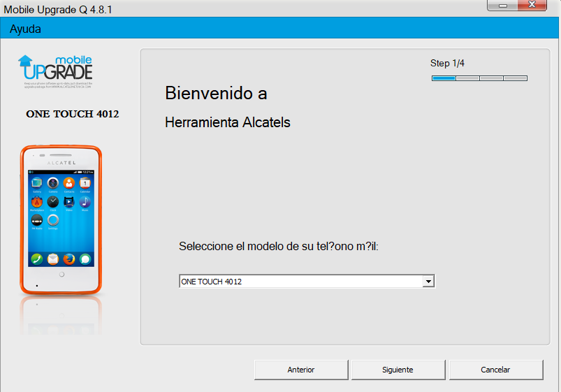Click the "Bienvenido a" welcome text
This screenshot has width=561, height=392.
click(x=216, y=94)
